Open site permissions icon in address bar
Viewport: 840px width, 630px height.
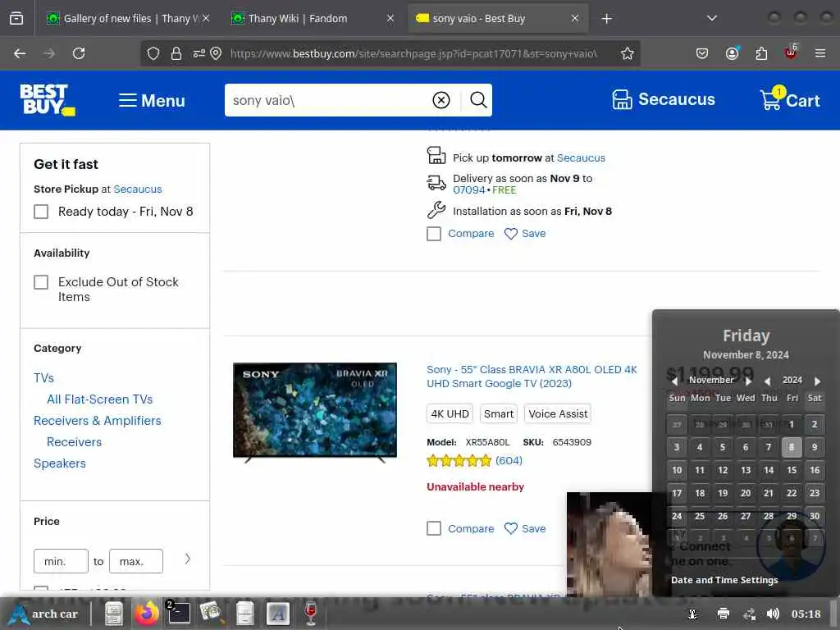pyautogui.click(x=199, y=53)
